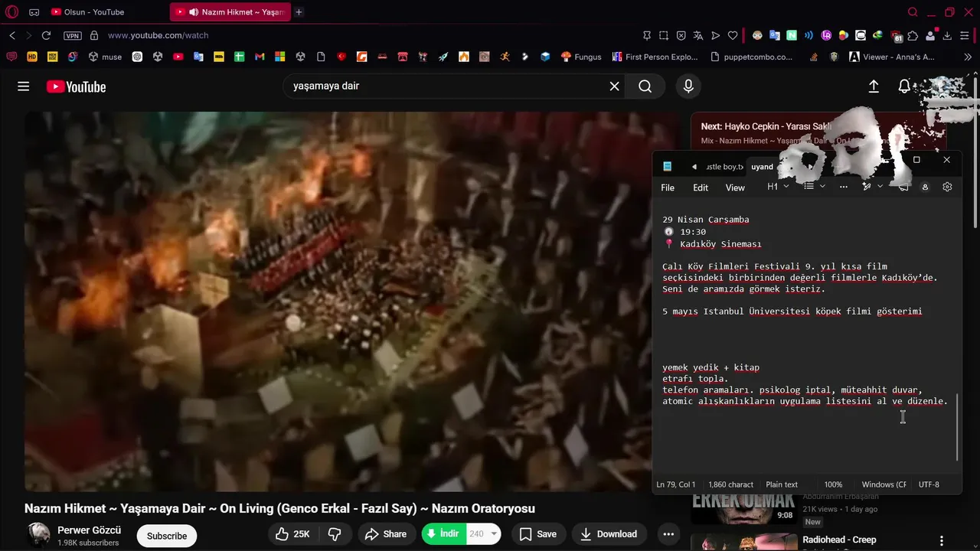Clear the YouTube search box text
The image size is (980, 551).
tap(614, 86)
